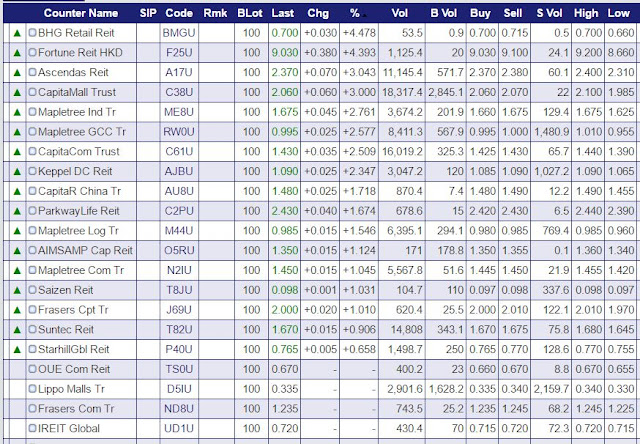Image resolution: width=640 pixels, height=444 pixels.
Task: Tick the checkbox next to Ascendas Reit
Action: point(33,72)
